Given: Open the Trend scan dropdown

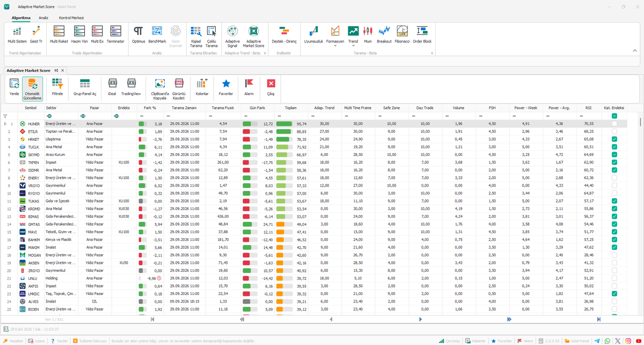Looking at the screenshot, I should [x=353, y=45].
